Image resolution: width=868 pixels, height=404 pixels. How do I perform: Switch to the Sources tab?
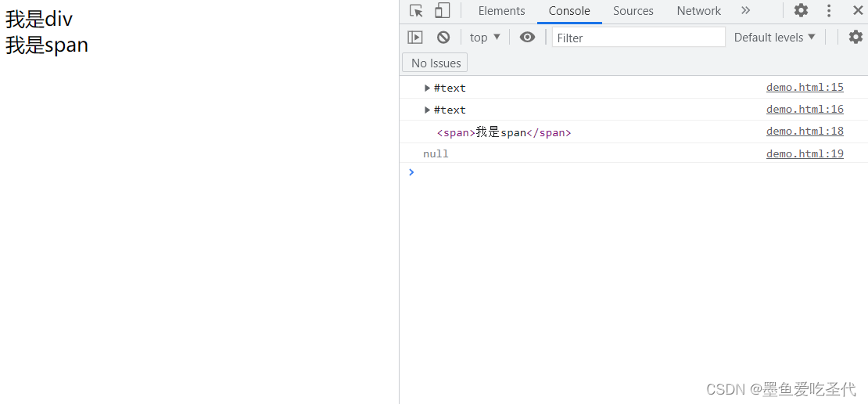coord(633,11)
